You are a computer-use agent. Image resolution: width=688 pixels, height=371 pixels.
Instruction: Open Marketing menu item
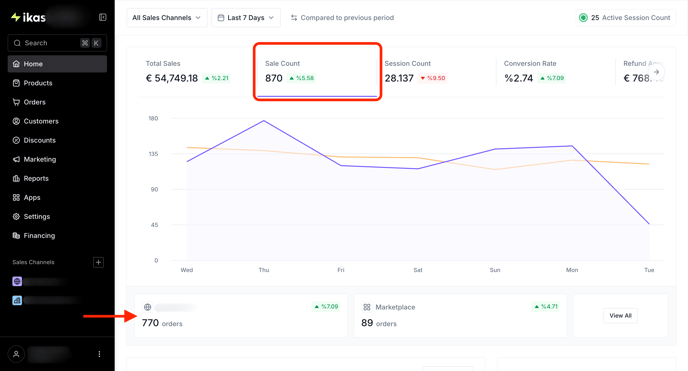click(57, 159)
